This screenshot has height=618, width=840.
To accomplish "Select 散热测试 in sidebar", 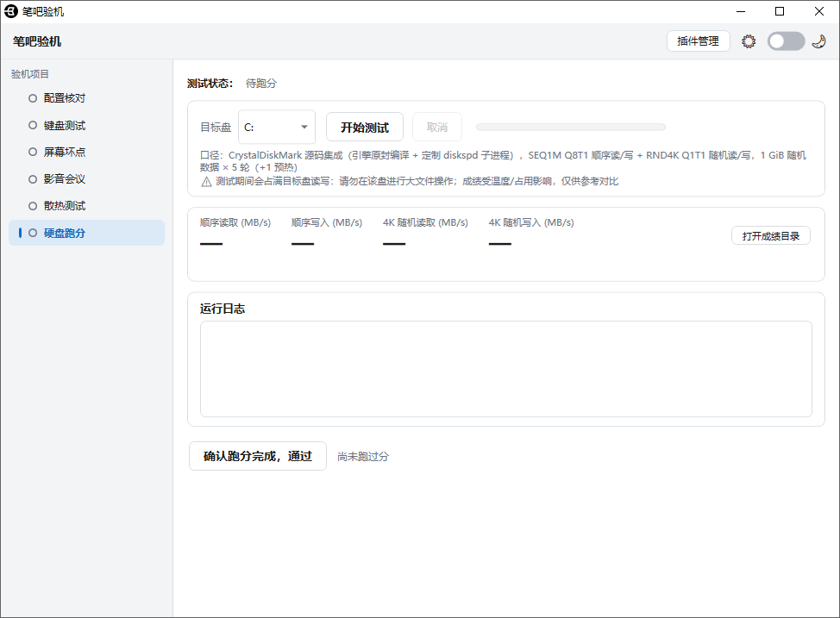I will (x=87, y=206).
